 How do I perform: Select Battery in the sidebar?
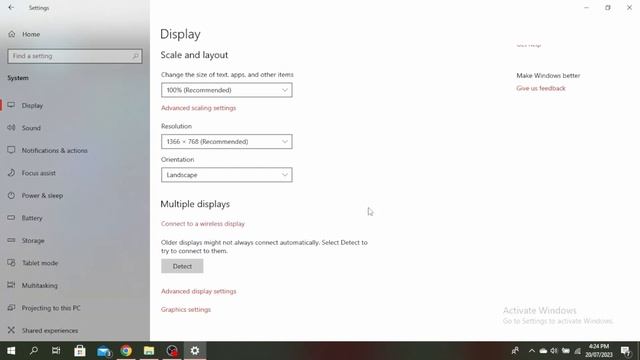[x=32, y=218]
